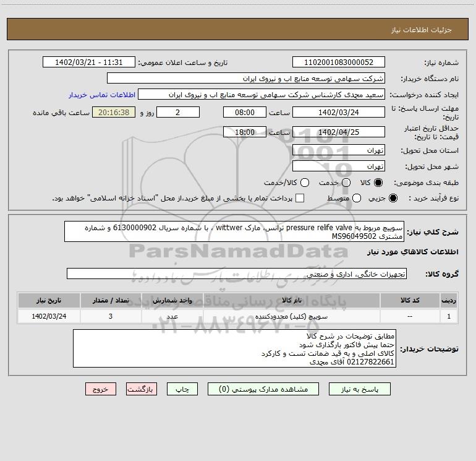The image size is (476, 461).
Task: Click the buyer organization name field
Action: tap(246, 78)
